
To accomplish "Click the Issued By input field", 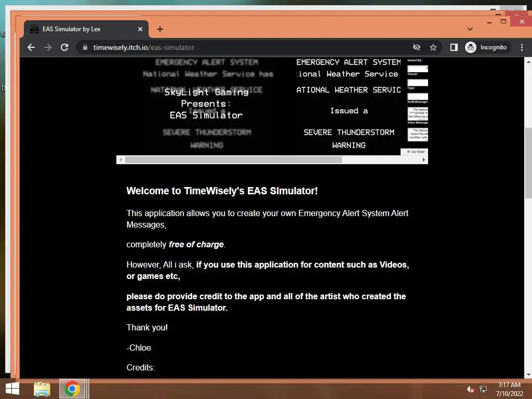I will pyautogui.click(x=417, y=69).
